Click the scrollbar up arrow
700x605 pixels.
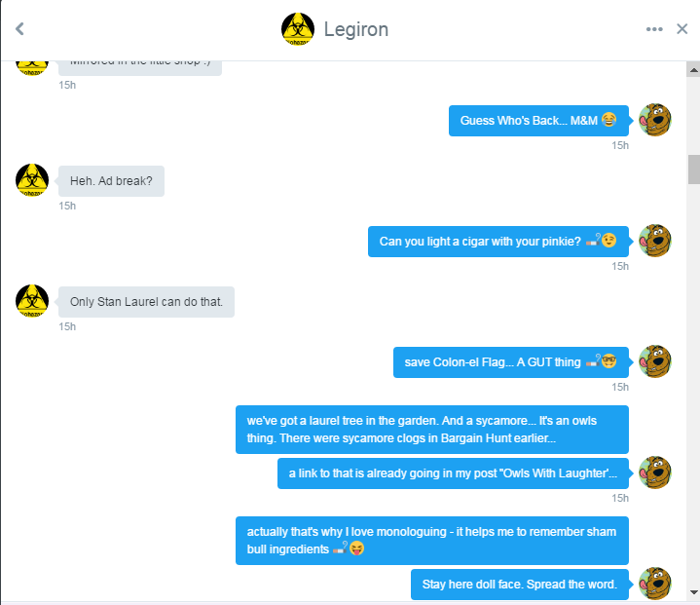(x=693, y=70)
